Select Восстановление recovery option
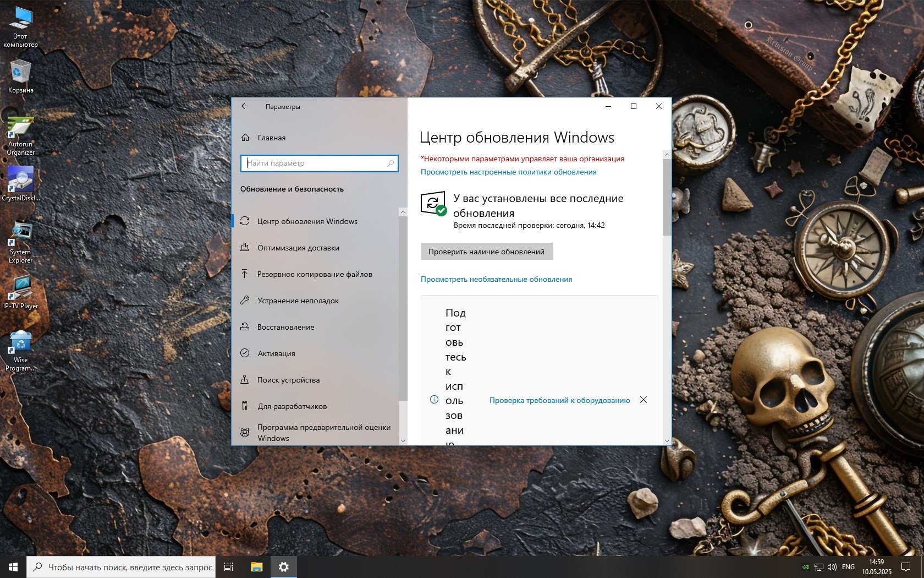Viewport: 924px width, 578px height. tap(285, 327)
